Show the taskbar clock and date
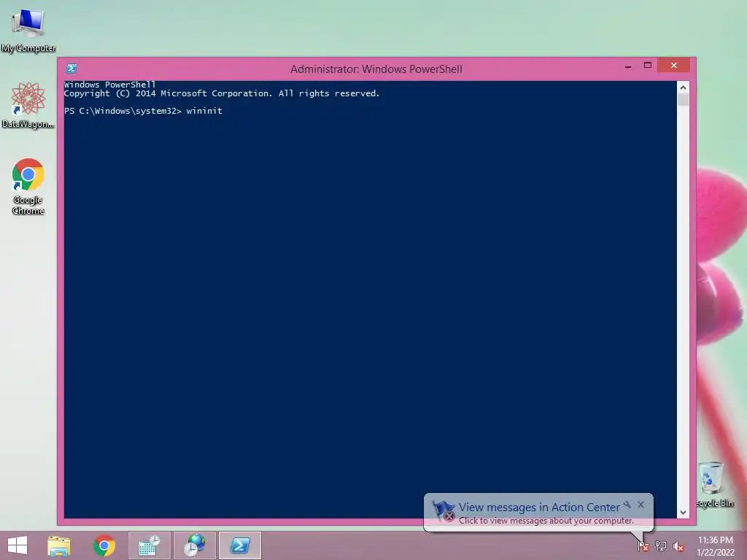This screenshot has width=747, height=560. point(716,546)
